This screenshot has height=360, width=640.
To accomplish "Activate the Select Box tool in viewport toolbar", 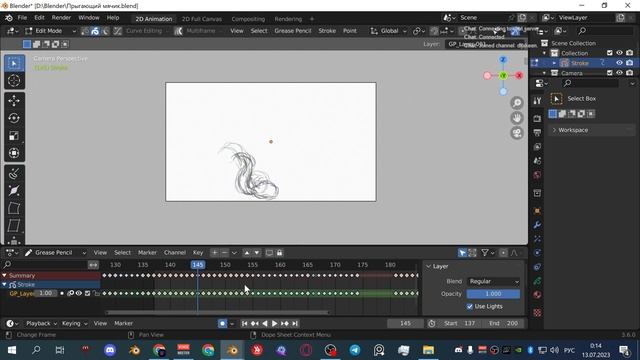I will (14, 63).
